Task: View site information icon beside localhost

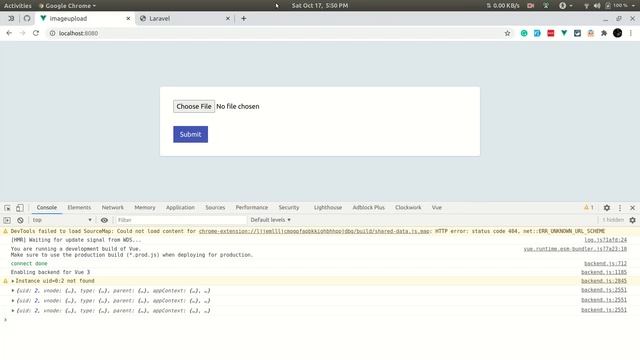Action: pyautogui.click(x=52, y=33)
